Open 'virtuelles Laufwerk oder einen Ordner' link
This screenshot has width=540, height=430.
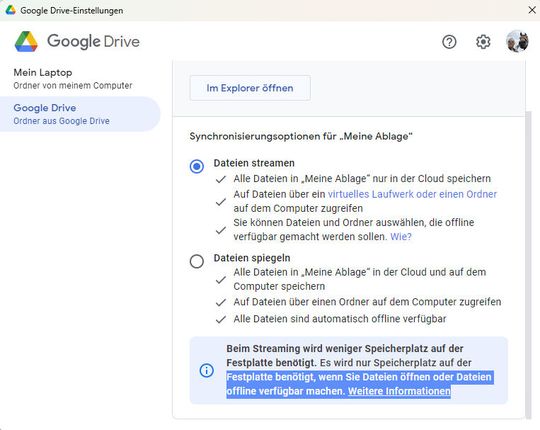412,194
